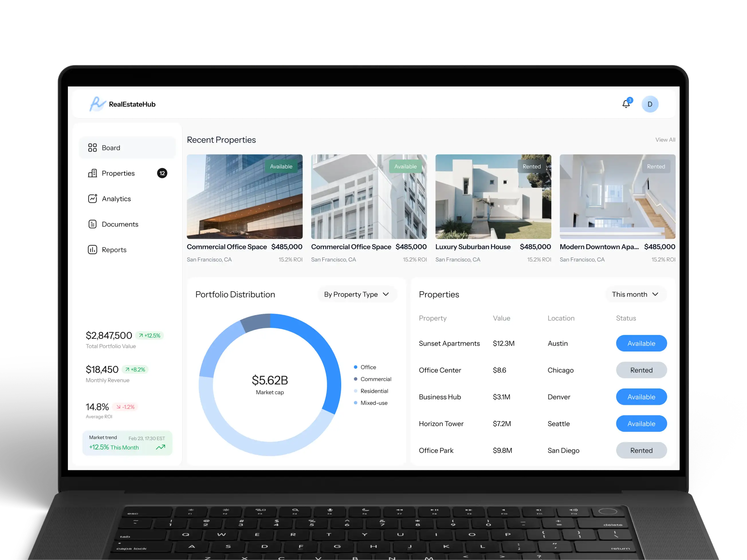Viewport: 747px width, 560px height.
Task: Go to the Reports menu item
Action: tap(114, 250)
